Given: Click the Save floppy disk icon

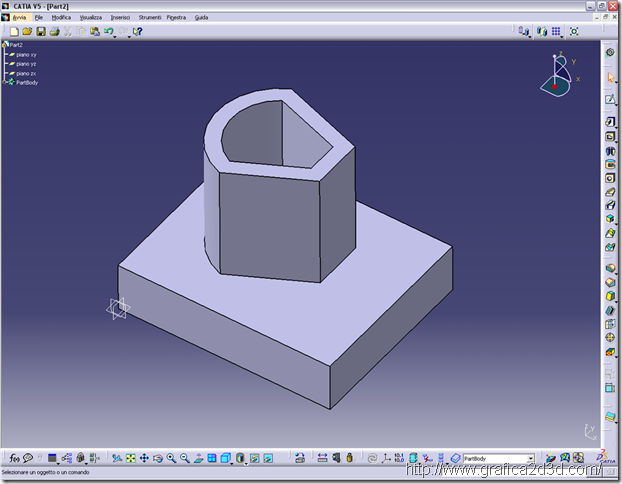Looking at the screenshot, I should [x=41, y=31].
